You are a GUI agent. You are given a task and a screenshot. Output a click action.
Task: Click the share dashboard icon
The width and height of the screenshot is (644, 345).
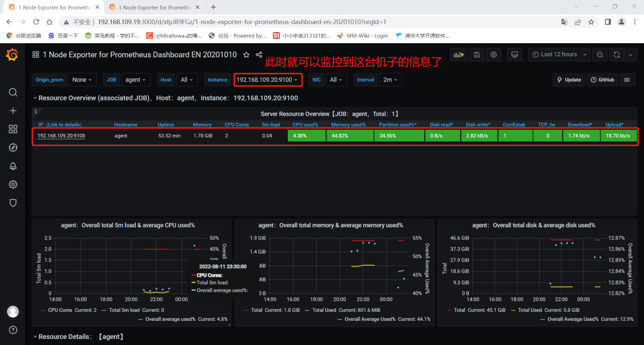(259, 55)
